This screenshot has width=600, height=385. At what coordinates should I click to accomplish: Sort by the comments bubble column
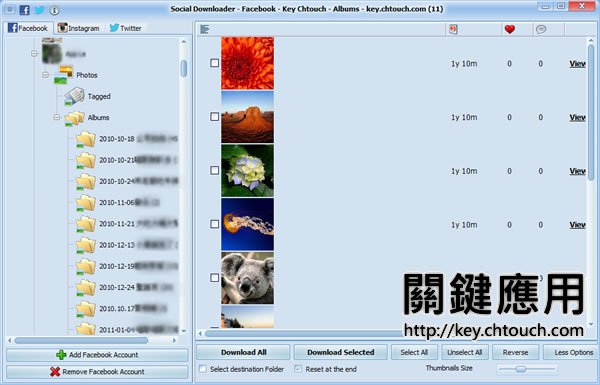coord(541,29)
